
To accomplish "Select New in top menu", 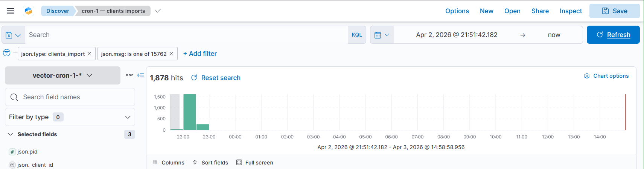I will pos(486,11).
